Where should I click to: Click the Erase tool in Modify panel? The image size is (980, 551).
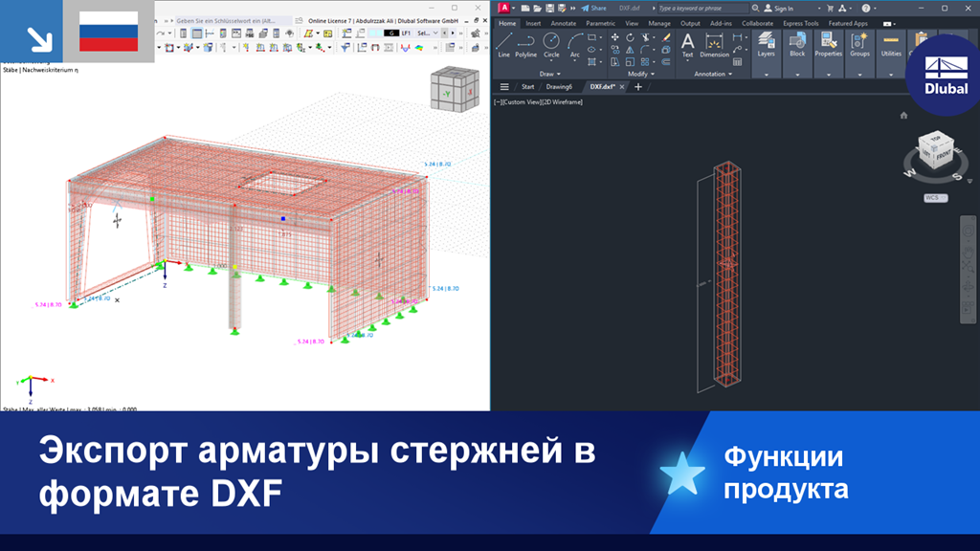[666, 37]
